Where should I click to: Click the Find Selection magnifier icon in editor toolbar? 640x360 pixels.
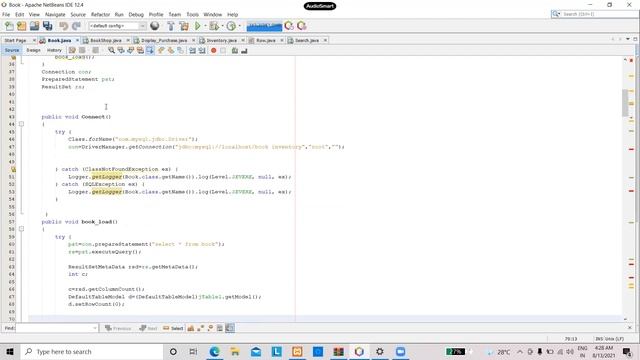(x=111, y=51)
